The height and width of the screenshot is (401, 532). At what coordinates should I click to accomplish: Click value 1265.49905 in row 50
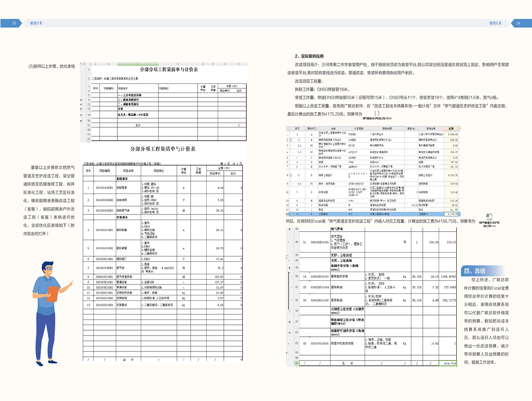coord(449,277)
